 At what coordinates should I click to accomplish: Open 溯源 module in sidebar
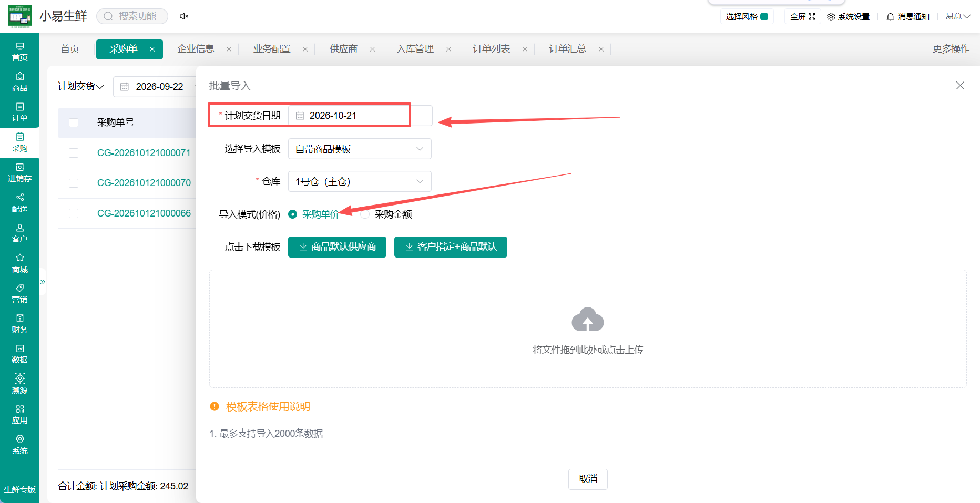(19, 384)
